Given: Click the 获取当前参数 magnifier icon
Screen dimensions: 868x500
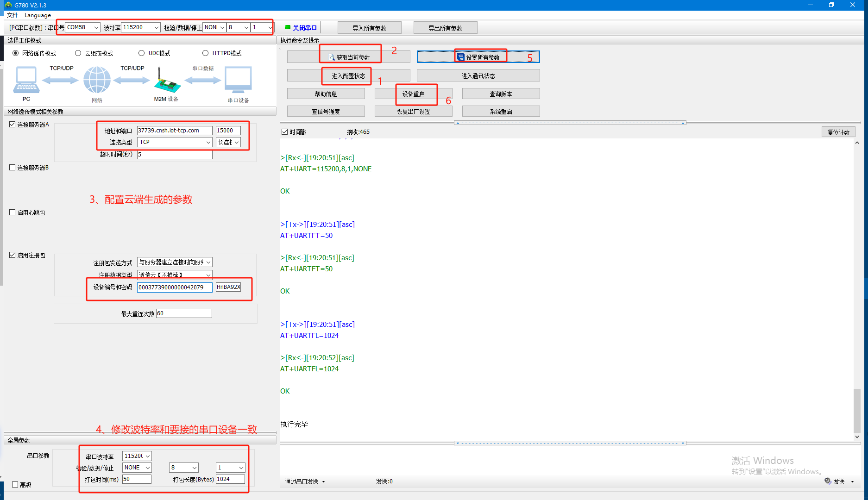Looking at the screenshot, I should tap(331, 57).
